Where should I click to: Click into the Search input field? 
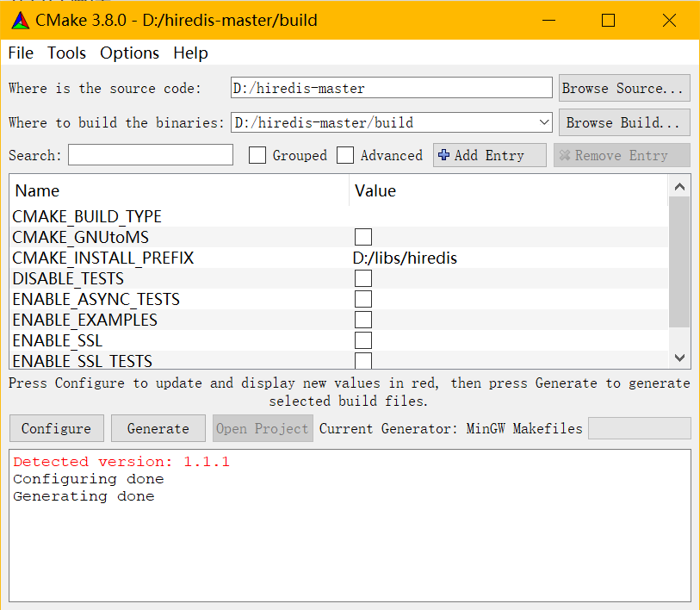(x=151, y=155)
